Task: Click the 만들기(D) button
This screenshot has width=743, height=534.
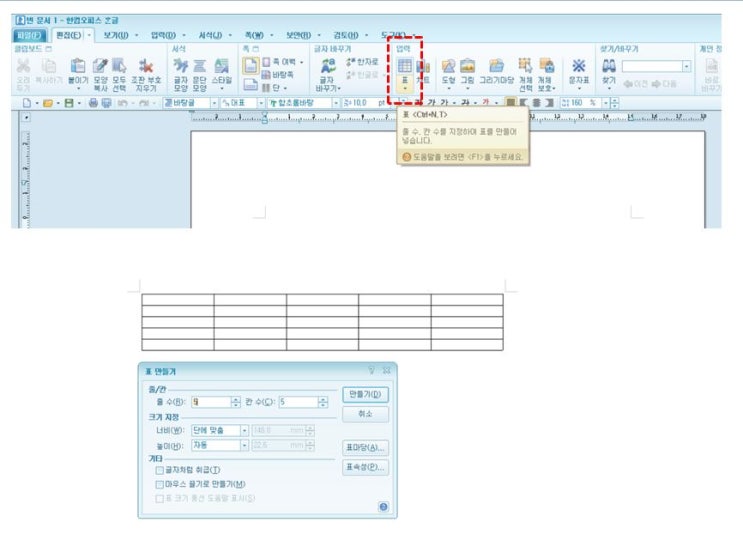Action: [x=365, y=394]
